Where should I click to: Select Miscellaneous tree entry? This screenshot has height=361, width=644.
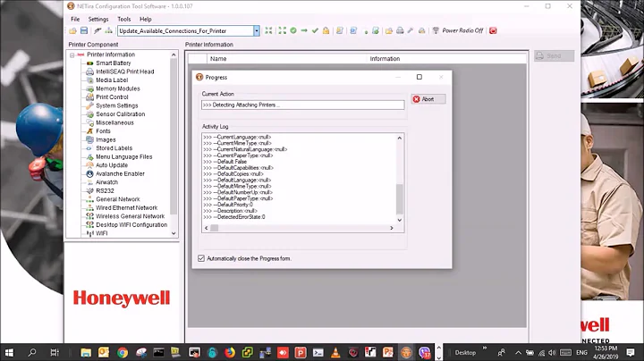(x=114, y=122)
